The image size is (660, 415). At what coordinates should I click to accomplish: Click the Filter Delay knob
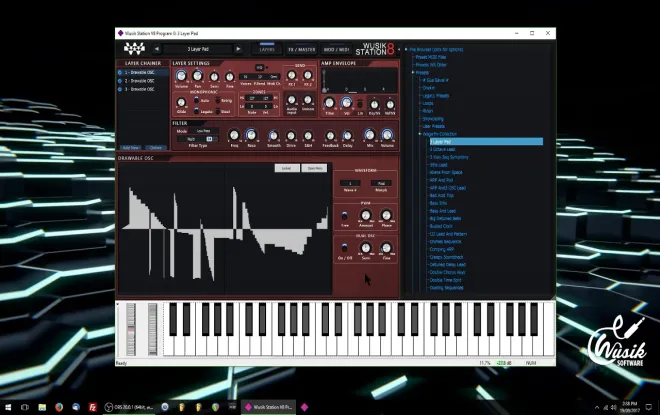click(x=347, y=136)
